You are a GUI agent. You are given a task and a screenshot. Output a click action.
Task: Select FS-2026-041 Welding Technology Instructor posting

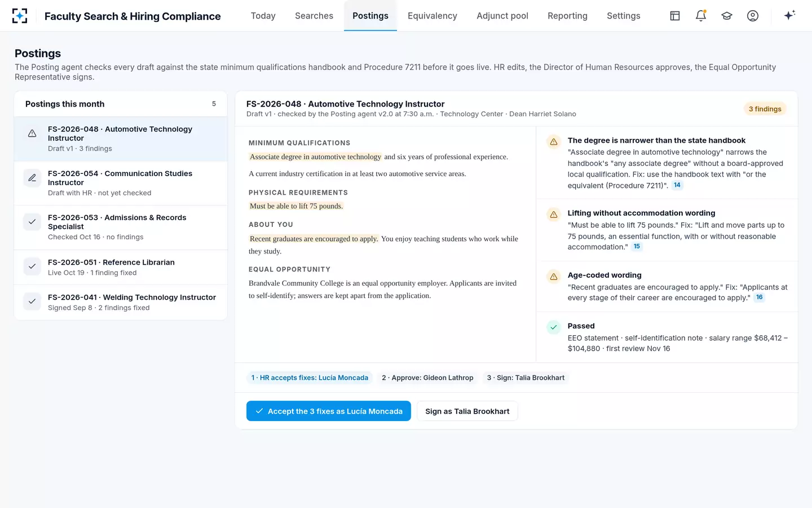coord(121,302)
